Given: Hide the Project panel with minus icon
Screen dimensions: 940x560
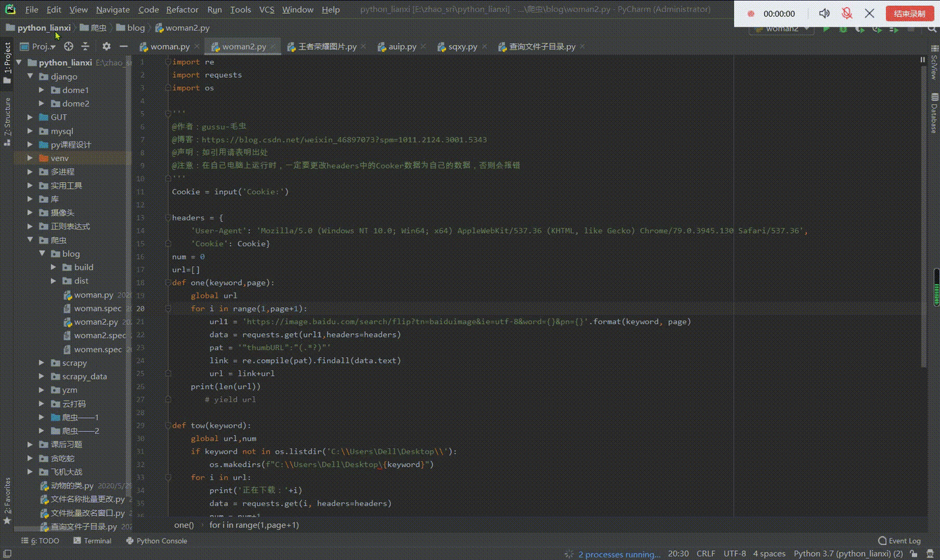Looking at the screenshot, I should [123, 46].
